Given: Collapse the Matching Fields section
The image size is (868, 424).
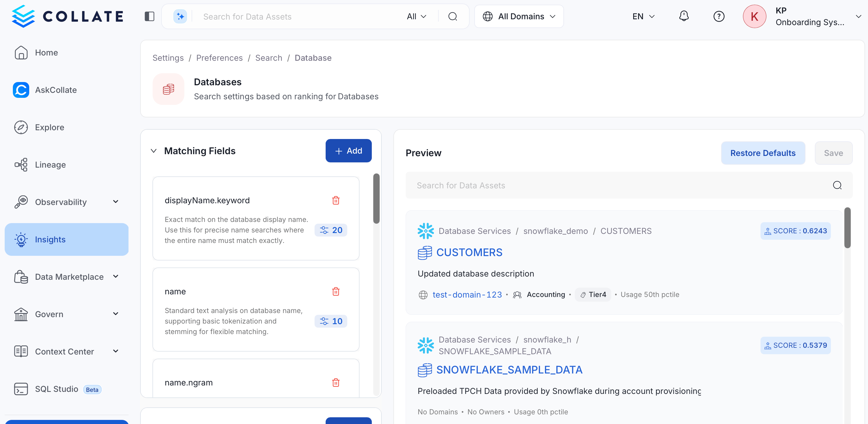Looking at the screenshot, I should point(154,151).
